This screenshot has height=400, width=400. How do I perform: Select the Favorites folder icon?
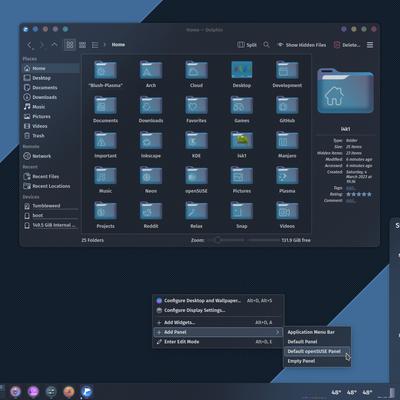196,105
